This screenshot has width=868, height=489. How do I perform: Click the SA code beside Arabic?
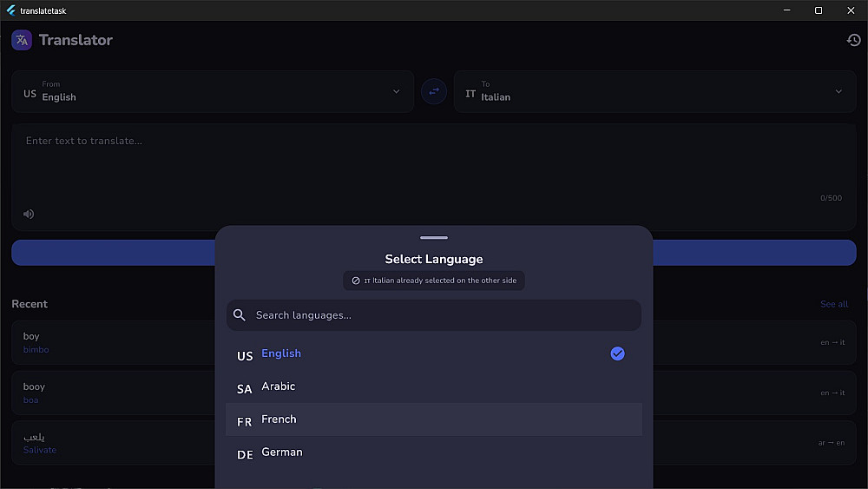coord(244,389)
